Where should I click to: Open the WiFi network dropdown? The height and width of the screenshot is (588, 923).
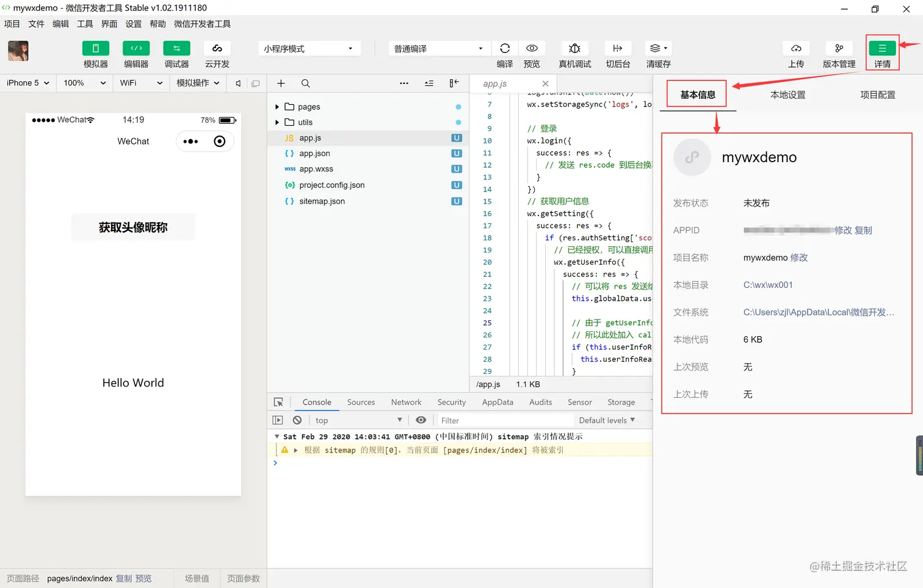point(141,83)
